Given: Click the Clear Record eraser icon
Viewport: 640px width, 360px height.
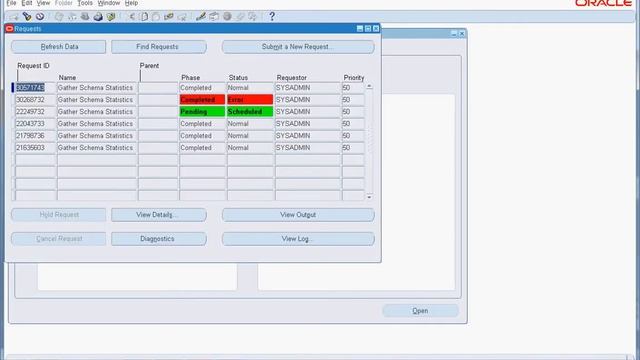Looking at the screenshot, I should click(x=169, y=17).
